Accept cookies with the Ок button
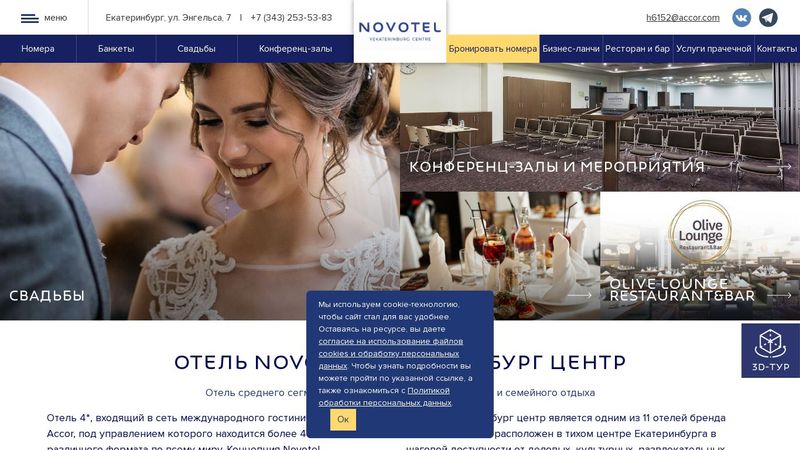Screen dimensions: 800x450 click(x=343, y=419)
